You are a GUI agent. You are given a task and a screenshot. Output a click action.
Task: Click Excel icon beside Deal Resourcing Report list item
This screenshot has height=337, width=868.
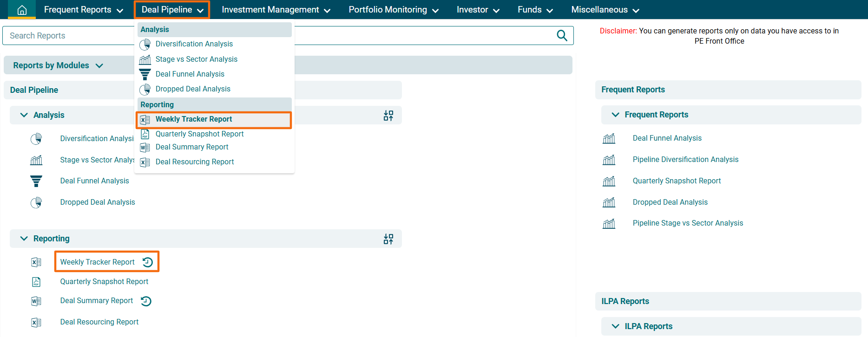coord(36,323)
